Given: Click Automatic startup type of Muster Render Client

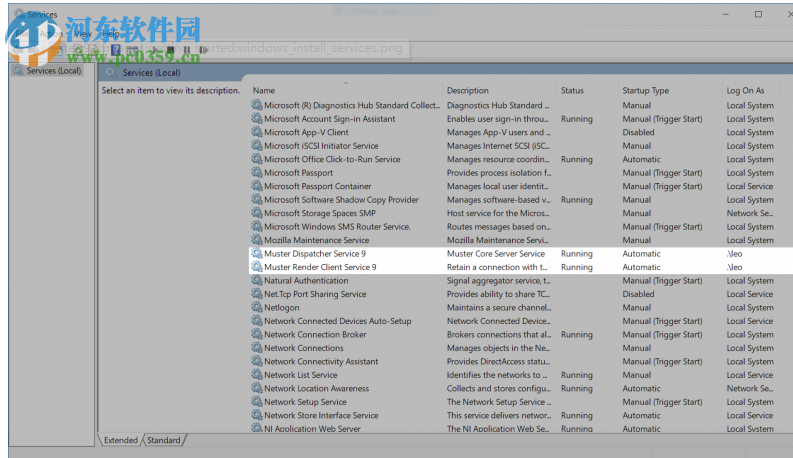Looking at the screenshot, I should (641, 267).
